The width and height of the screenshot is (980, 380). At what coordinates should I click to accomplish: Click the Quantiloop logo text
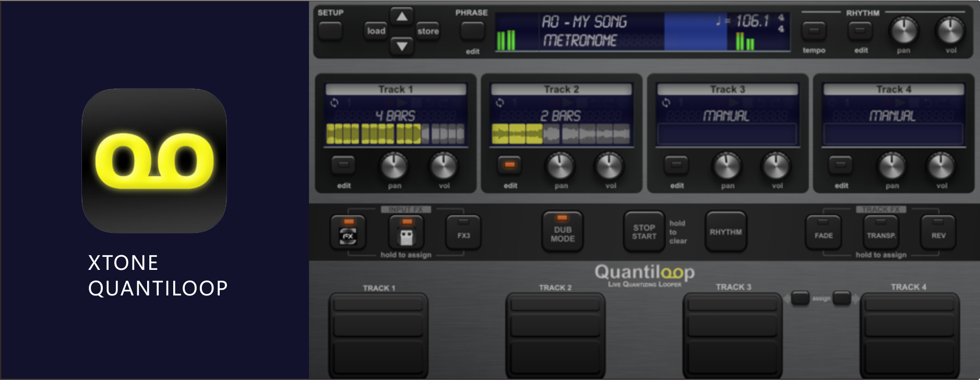[x=644, y=272]
